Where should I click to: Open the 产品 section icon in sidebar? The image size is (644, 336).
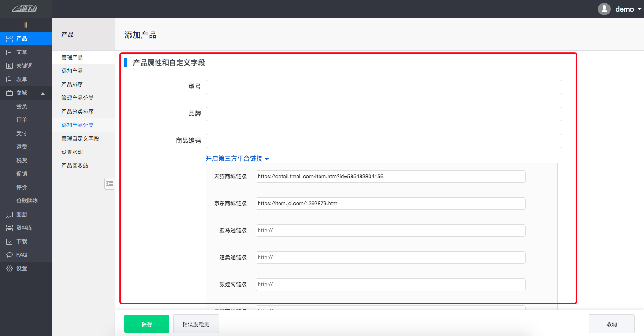point(9,39)
